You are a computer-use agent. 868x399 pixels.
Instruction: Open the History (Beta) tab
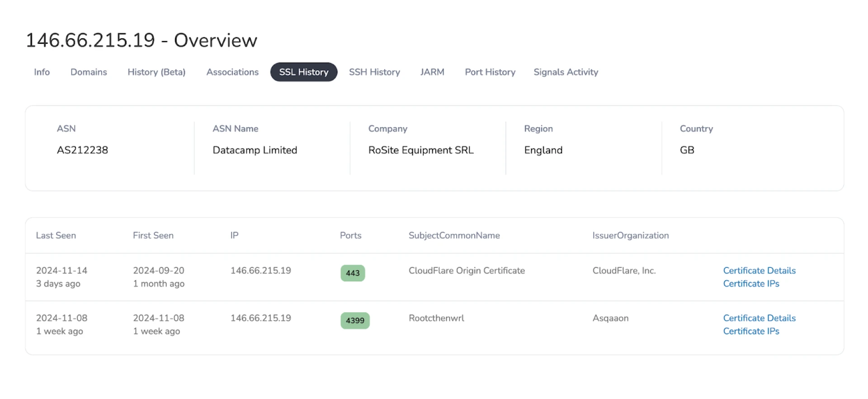pyautogui.click(x=156, y=72)
